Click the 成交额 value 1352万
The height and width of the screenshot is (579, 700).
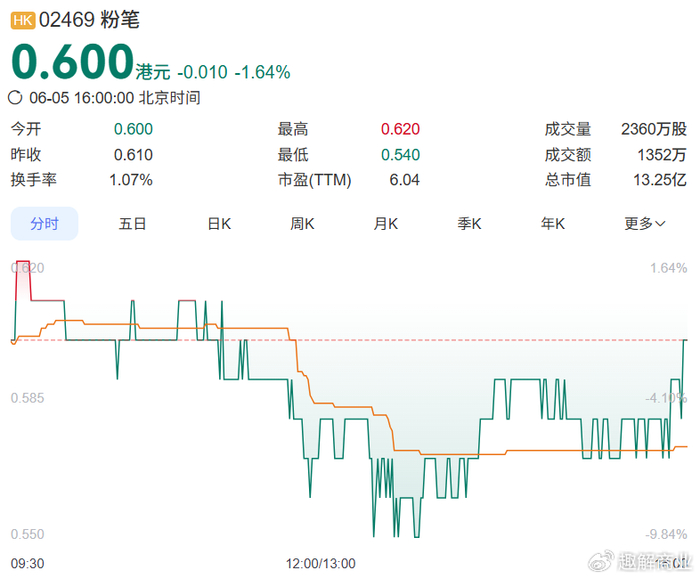(662, 155)
